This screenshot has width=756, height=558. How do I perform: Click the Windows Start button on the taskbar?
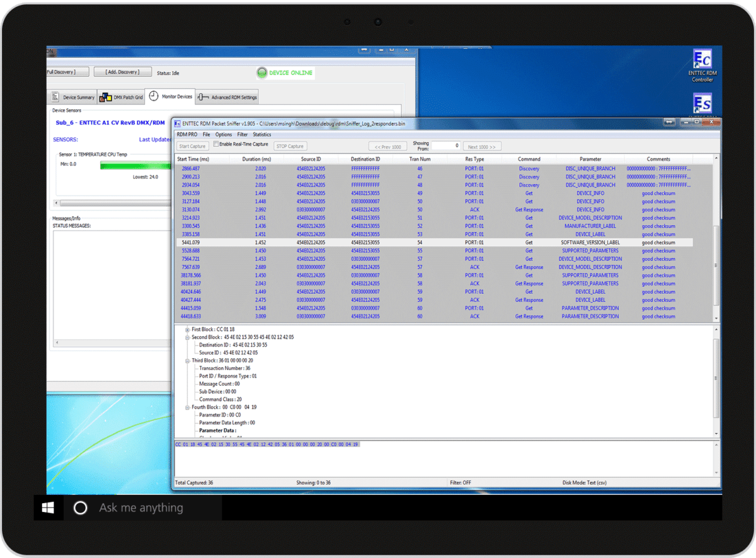click(48, 507)
